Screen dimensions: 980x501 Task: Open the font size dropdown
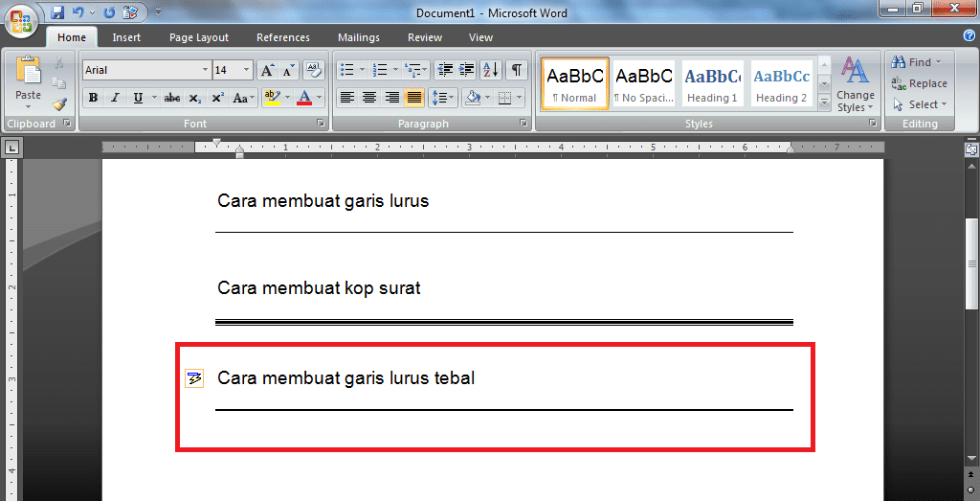[247, 70]
